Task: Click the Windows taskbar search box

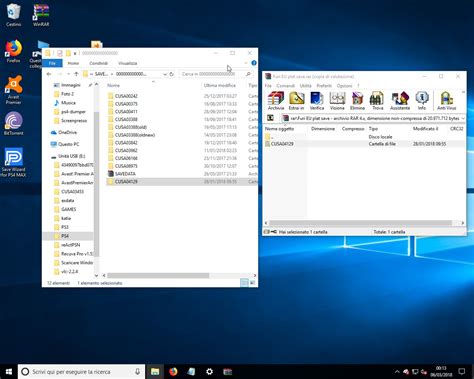Action: [82, 371]
